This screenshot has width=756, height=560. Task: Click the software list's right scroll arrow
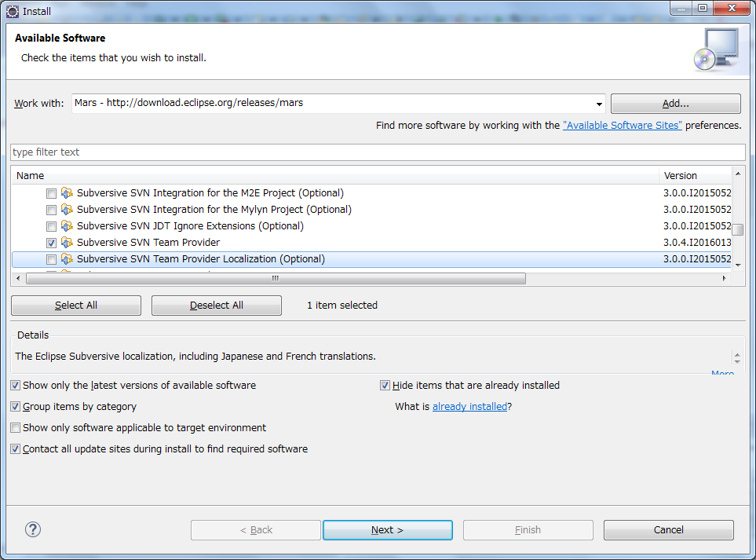pyautogui.click(x=724, y=279)
